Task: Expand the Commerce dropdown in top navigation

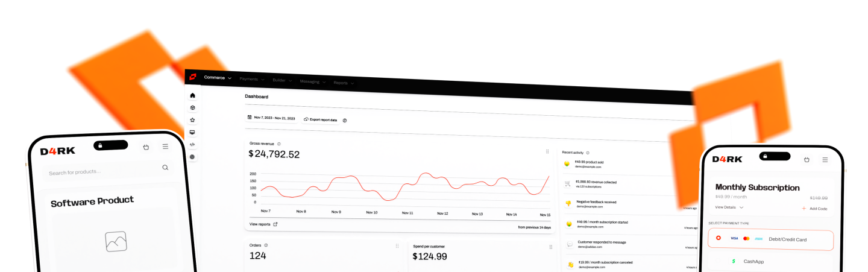Action: click(x=218, y=78)
